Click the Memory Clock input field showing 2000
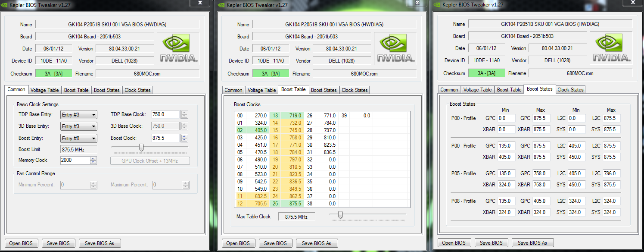Image resolution: width=644 pixels, height=252 pixels. (x=75, y=160)
